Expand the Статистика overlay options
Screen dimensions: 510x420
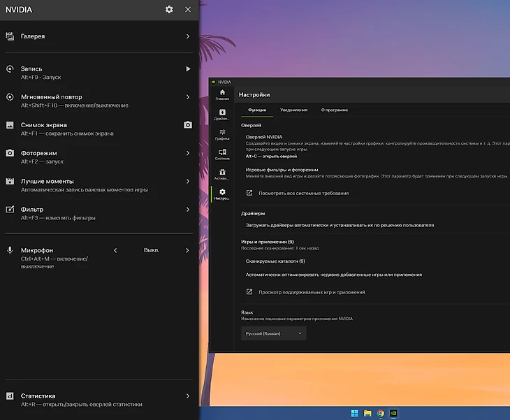click(188, 396)
